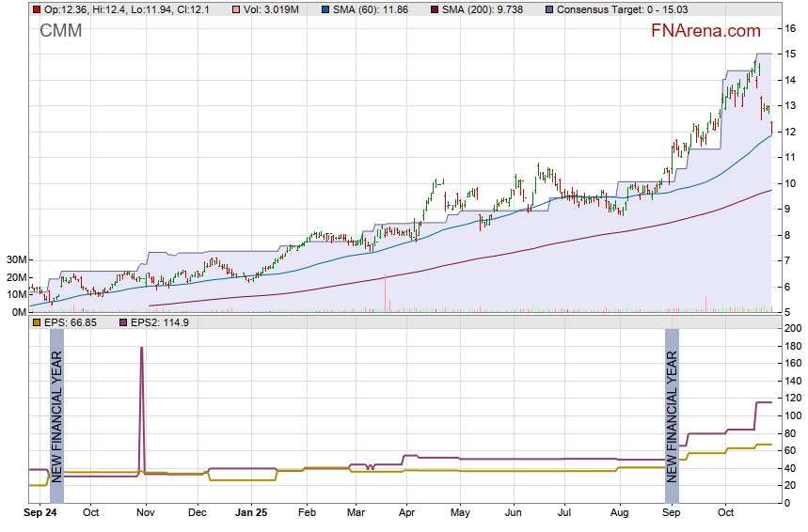The height and width of the screenshot is (532, 808).
Task: Select the Jan 25 date axis label
Action: tap(251, 513)
